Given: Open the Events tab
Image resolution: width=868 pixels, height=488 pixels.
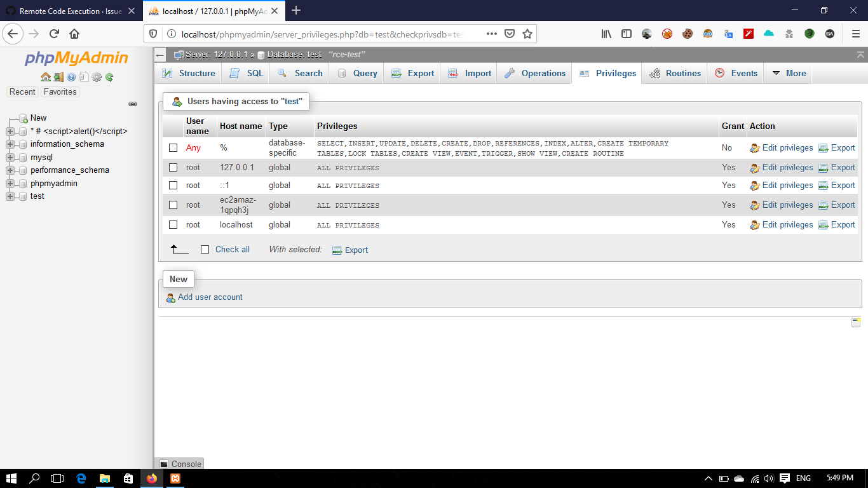Looking at the screenshot, I should (x=735, y=74).
